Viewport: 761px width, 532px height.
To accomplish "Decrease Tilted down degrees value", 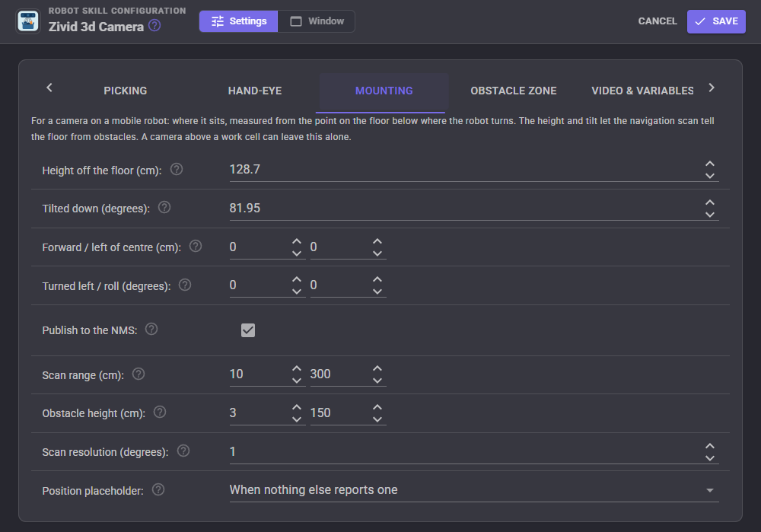I will click(709, 215).
